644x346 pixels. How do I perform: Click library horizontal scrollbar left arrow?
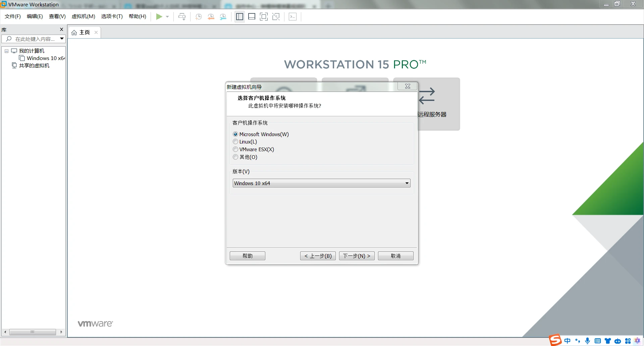click(x=5, y=332)
